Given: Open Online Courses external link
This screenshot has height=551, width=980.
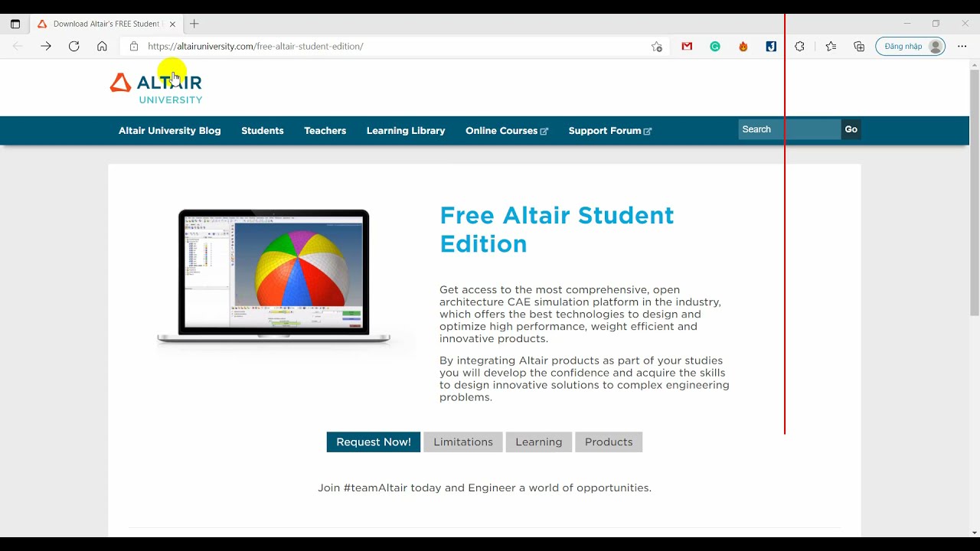Looking at the screenshot, I should coord(507,131).
